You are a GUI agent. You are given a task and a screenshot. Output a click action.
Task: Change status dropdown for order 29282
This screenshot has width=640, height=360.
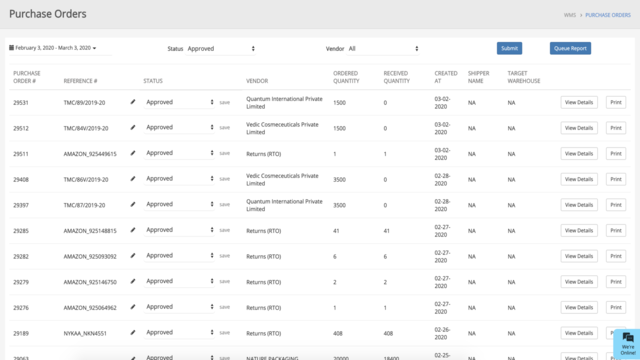179,256
